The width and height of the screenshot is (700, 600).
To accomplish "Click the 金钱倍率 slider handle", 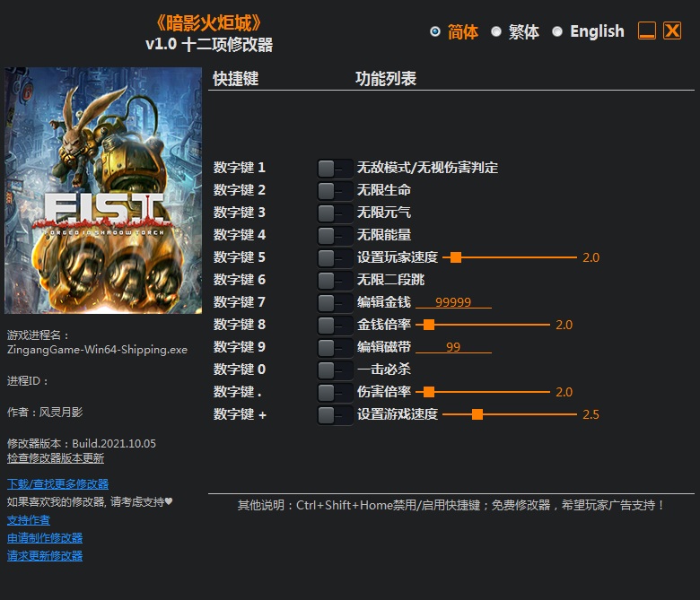I will (x=429, y=325).
